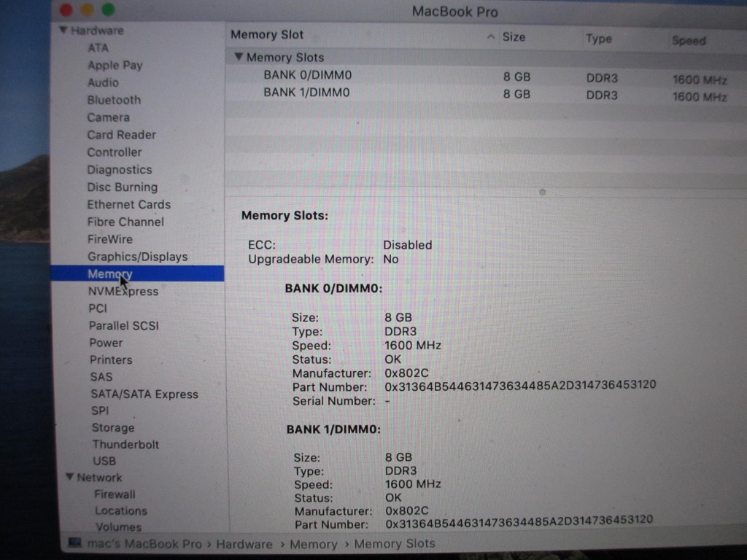Sort by the Speed column header
The width and height of the screenshot is (747, 560).
coord(689,41)
